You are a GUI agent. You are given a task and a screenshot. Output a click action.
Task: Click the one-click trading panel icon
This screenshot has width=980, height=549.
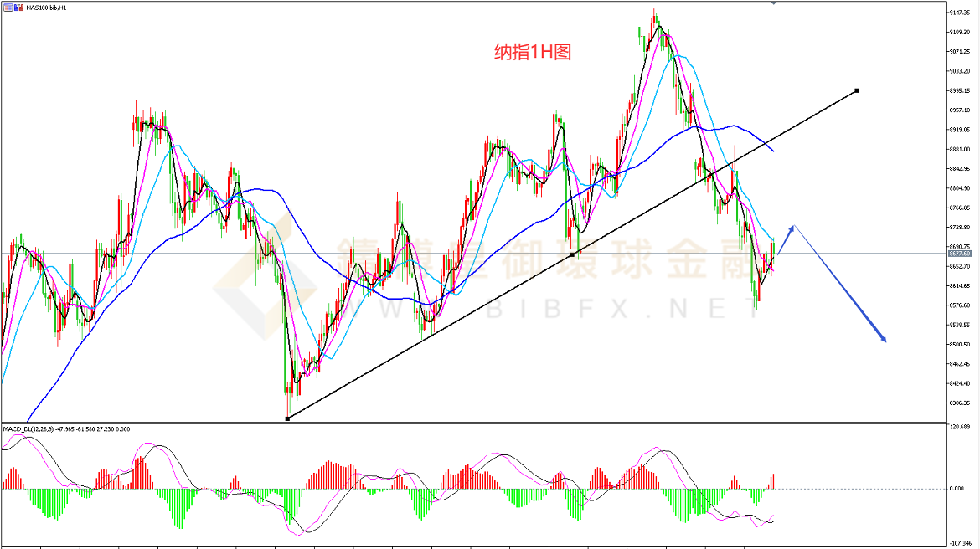[x=6, y=7]
